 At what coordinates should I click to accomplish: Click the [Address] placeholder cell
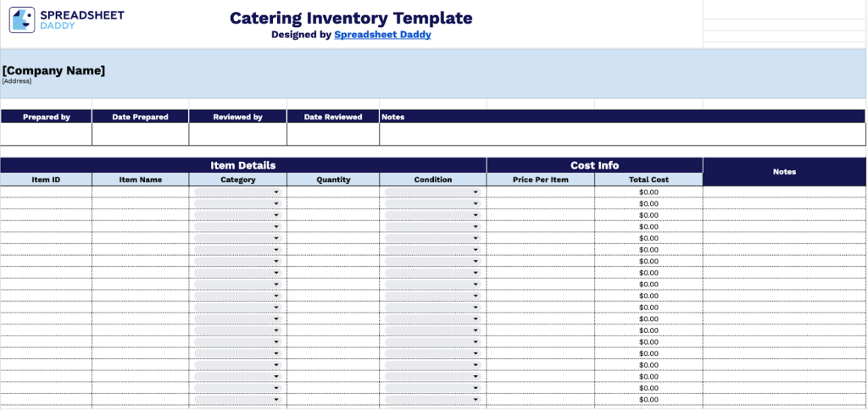(17, 81)
